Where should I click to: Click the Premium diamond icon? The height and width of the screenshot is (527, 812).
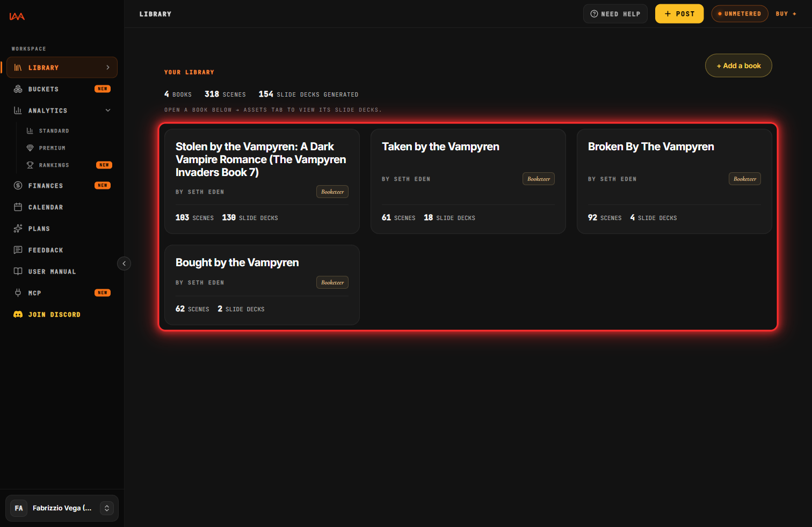(30, 148)
